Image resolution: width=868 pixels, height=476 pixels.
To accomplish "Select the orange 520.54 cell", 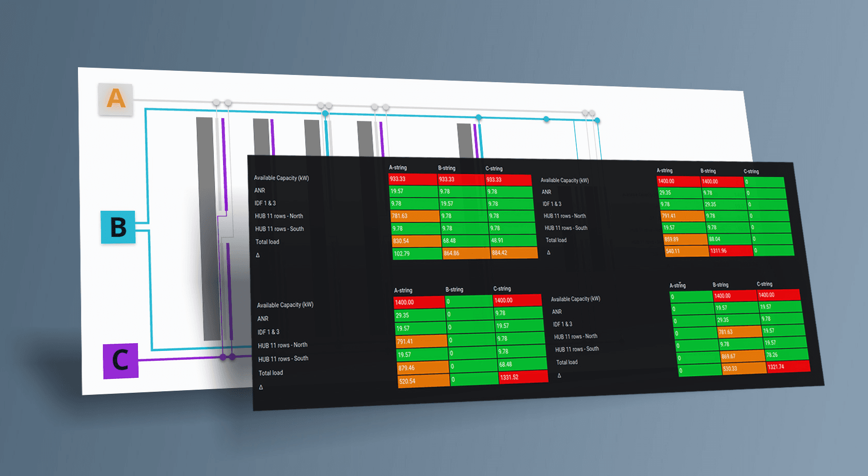I will click(x=423, y=381).
